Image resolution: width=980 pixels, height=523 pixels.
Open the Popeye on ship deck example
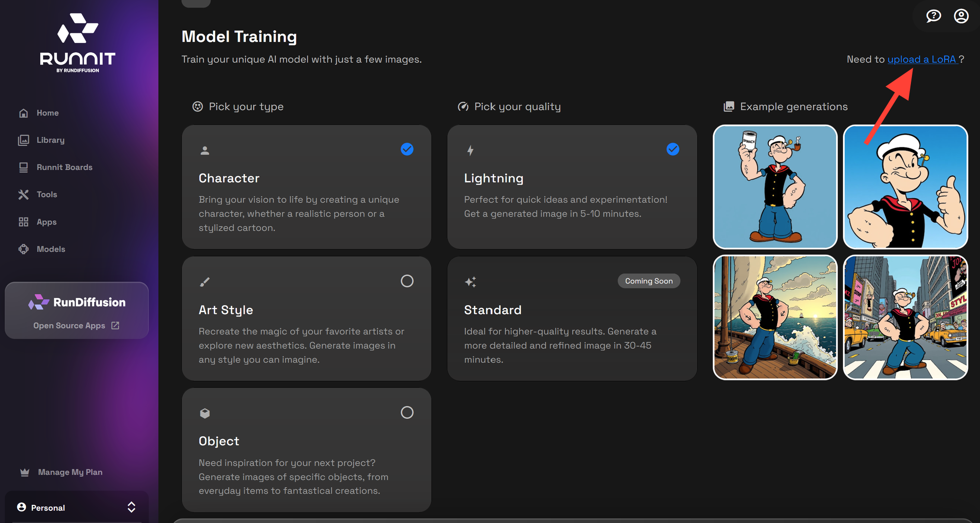775,317
